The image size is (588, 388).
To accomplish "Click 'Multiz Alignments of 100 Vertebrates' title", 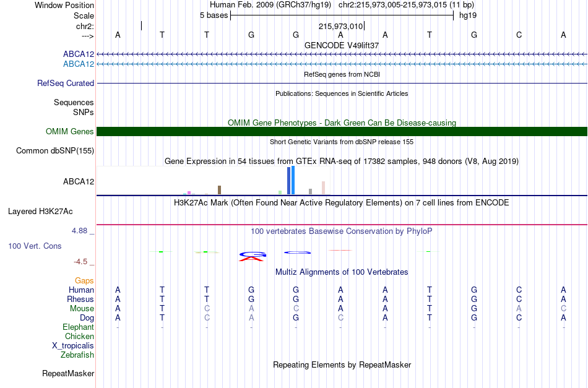I will [x=342, y=272].
